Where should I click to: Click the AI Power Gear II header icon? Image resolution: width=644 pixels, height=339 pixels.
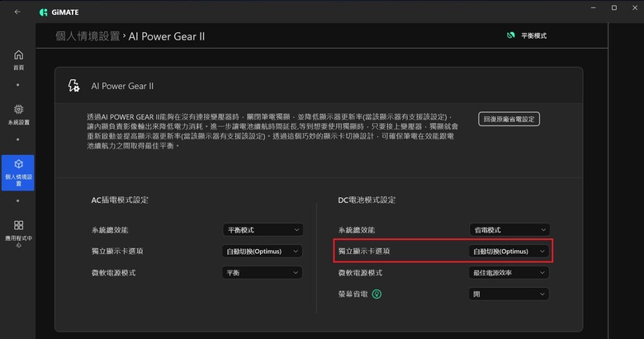coord(74,86)
